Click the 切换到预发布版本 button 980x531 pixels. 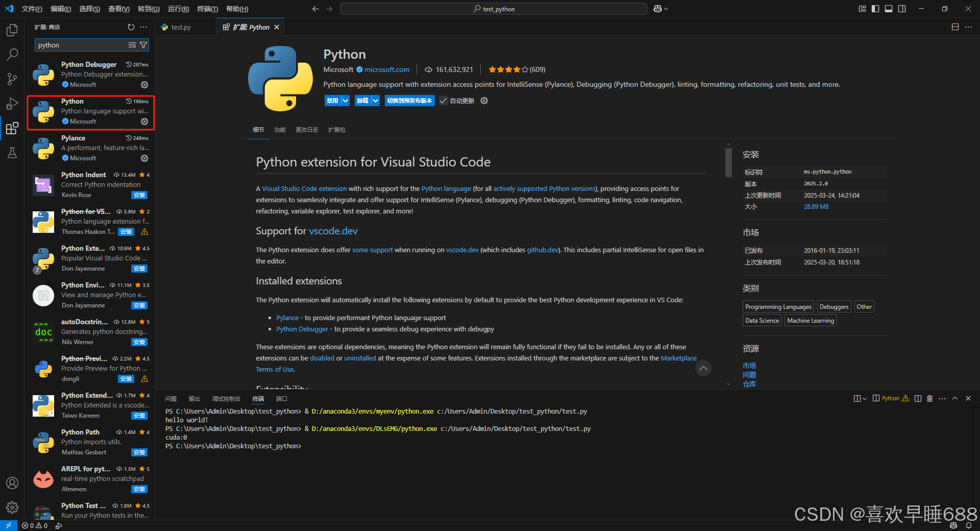tap(409, 101)
